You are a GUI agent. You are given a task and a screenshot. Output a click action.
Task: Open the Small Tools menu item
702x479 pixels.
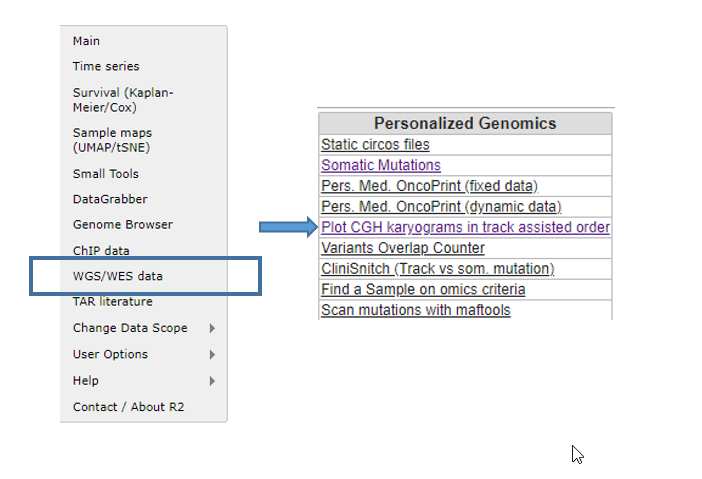(x=106, y=174)
